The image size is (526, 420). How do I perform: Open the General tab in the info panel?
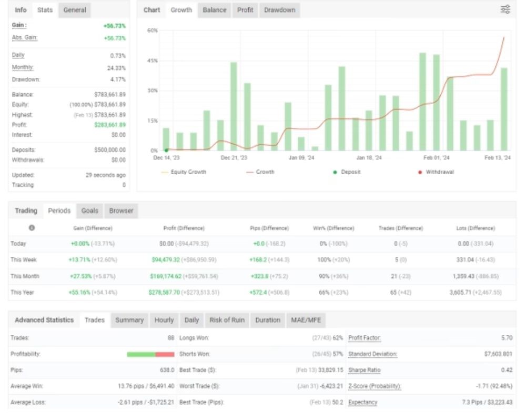75,10
